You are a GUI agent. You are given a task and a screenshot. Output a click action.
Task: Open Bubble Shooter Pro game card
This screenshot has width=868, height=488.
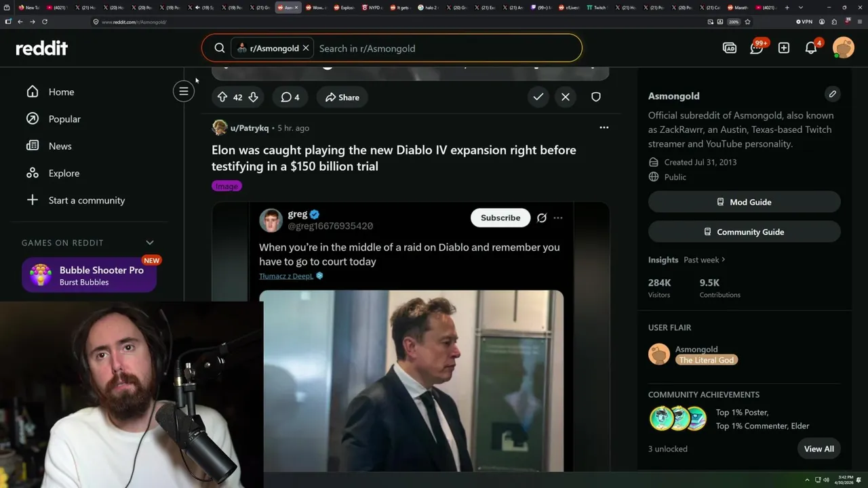pos(89,275)
